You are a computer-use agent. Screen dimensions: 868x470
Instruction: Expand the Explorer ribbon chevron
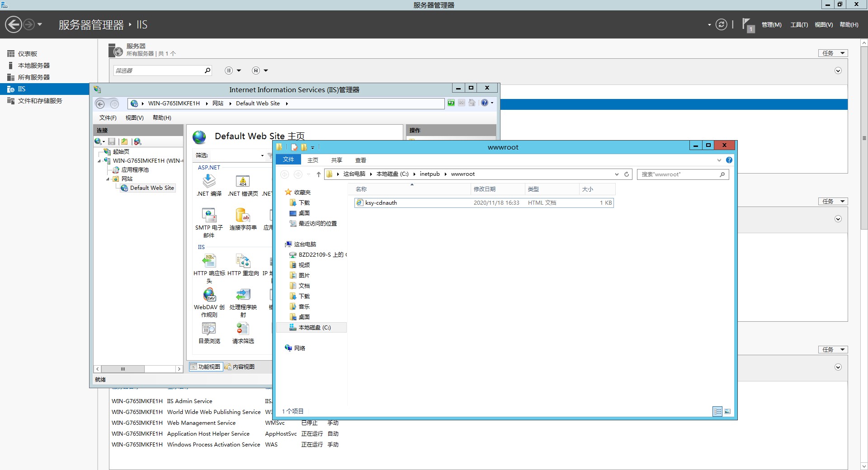coord(719,160)
